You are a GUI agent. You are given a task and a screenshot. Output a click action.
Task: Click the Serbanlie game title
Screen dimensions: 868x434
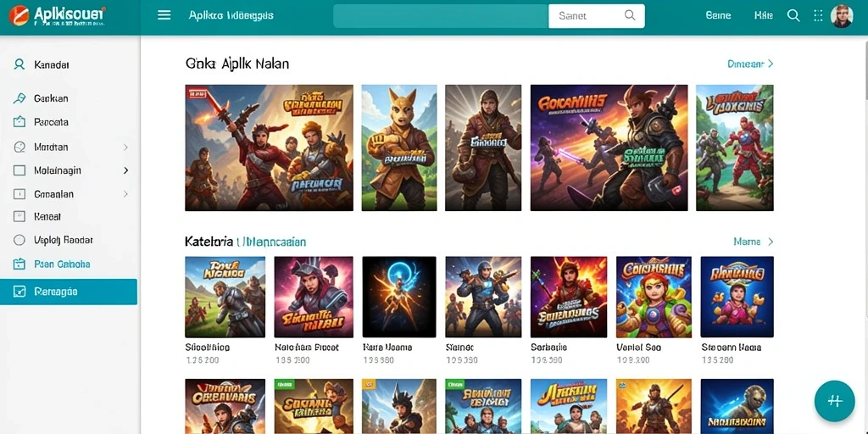pos(548,348)
